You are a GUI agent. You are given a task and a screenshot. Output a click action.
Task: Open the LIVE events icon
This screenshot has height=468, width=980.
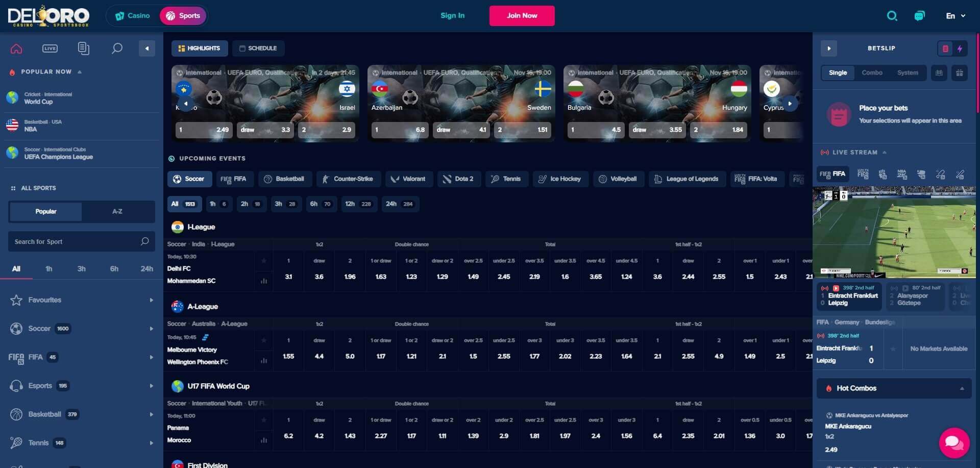(x=50, y=48)
